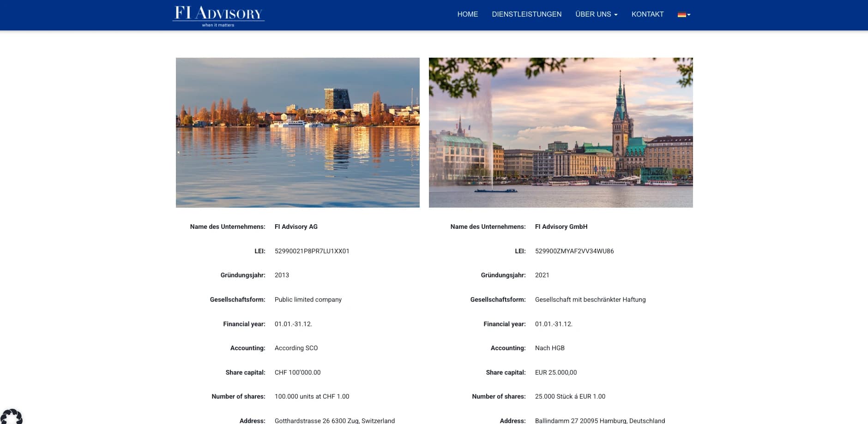Click the Gotthardstrasse 26 Zug address
The height and width of the screenshot is (424, 868).
[334, 421]
